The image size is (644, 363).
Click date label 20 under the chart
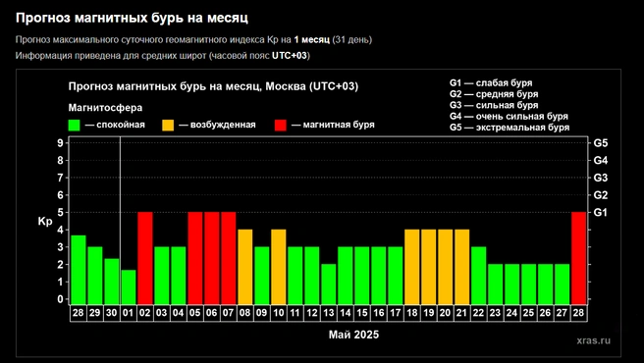tap(446, 313)
